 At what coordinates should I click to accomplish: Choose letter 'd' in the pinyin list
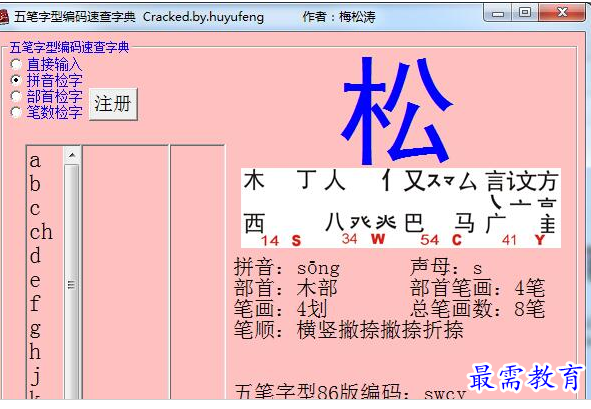35,255
